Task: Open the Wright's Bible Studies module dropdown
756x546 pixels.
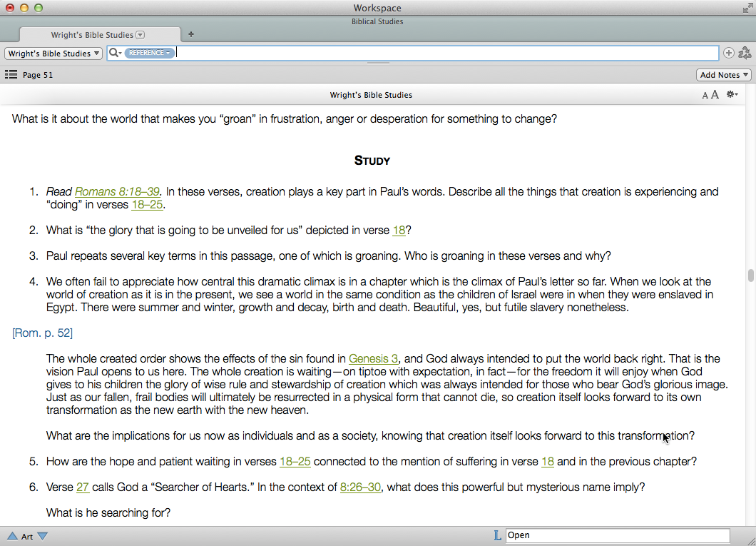Action: pyautogui.click(x=53, y=54)
